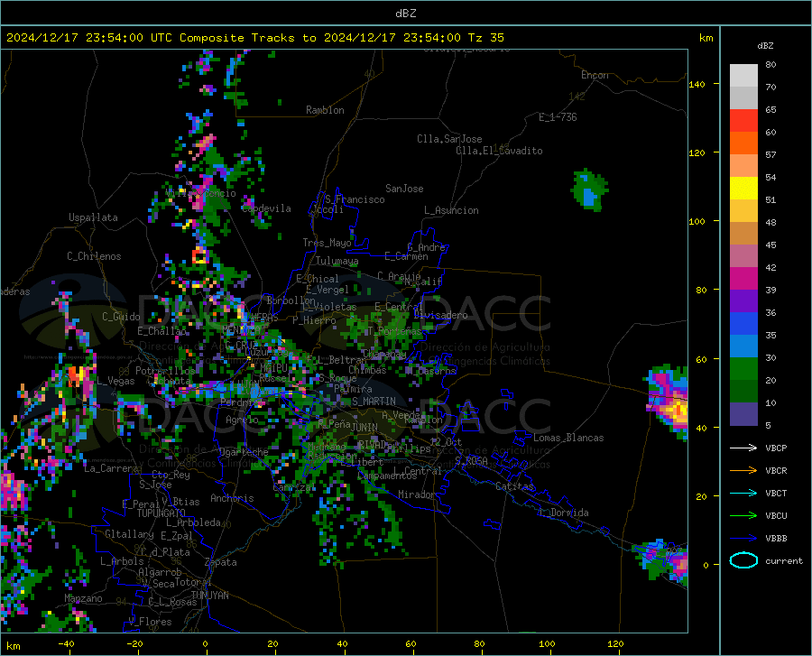Click the 0 tick on bottom axis
812x656 pixels.
click(206, 643)
